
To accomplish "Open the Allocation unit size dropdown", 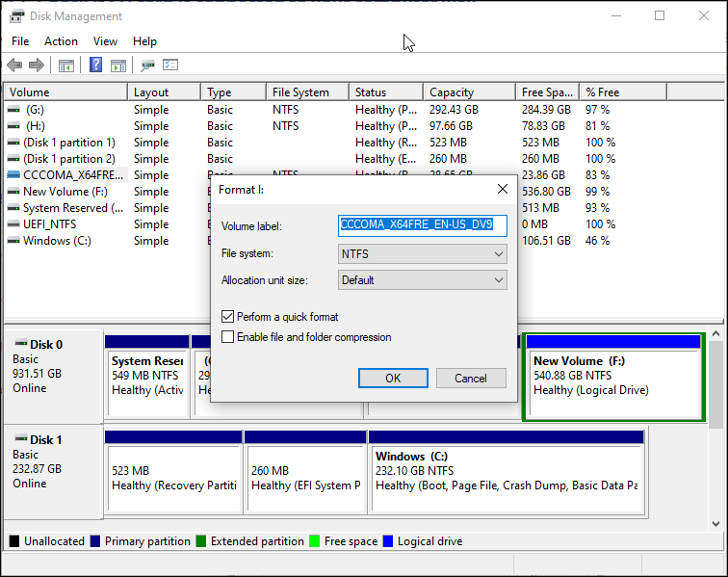I will (423, 280).
